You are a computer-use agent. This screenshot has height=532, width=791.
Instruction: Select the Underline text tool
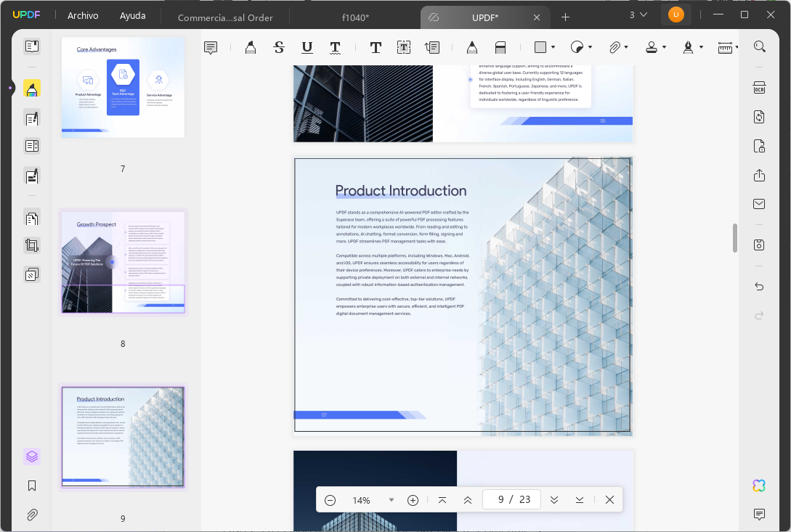coord(307,46)
